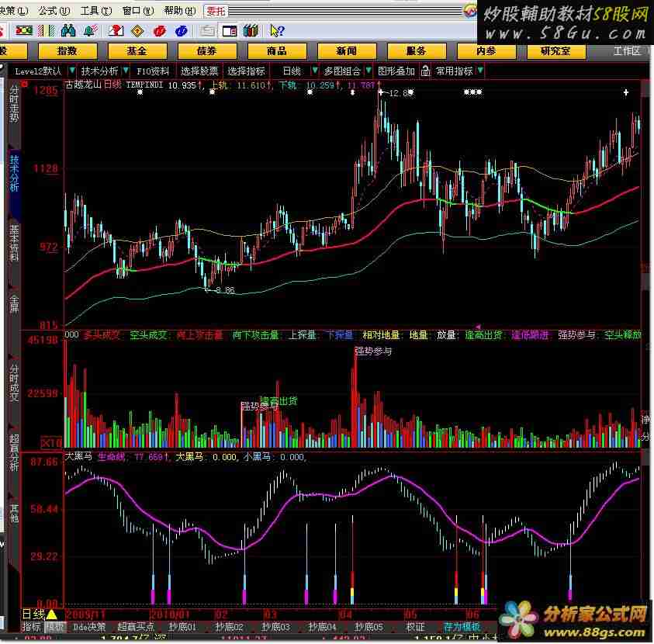The image size is (654, 644).
Task: Switch to 其他 side tab
Action: point(14,513)
